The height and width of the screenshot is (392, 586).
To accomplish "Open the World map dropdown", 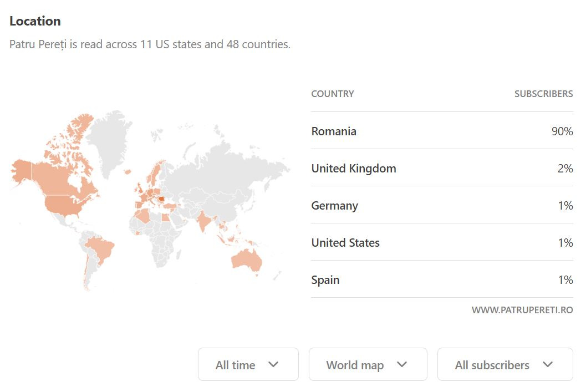I will point(368,364).
